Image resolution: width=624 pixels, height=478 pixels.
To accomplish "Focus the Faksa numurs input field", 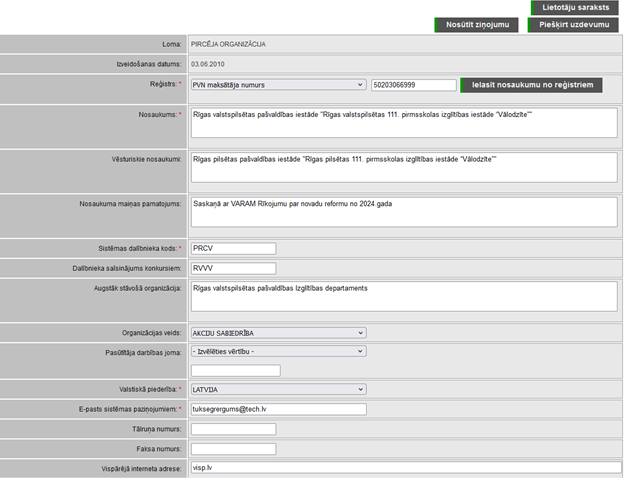I will point(233,448).
